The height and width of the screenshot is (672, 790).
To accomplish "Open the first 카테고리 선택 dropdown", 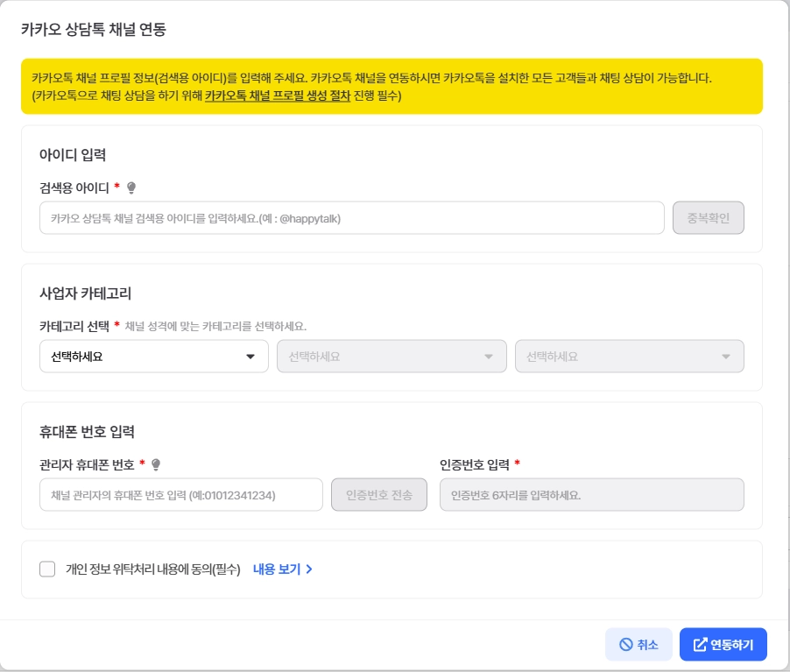I will pos(153,357).
